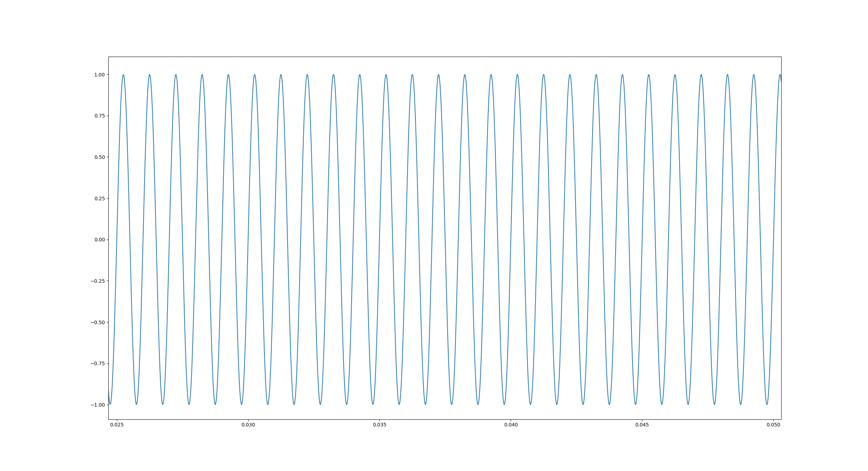
Task: Click the sine wave peak just after 0.030
Action: pos(255,75)
